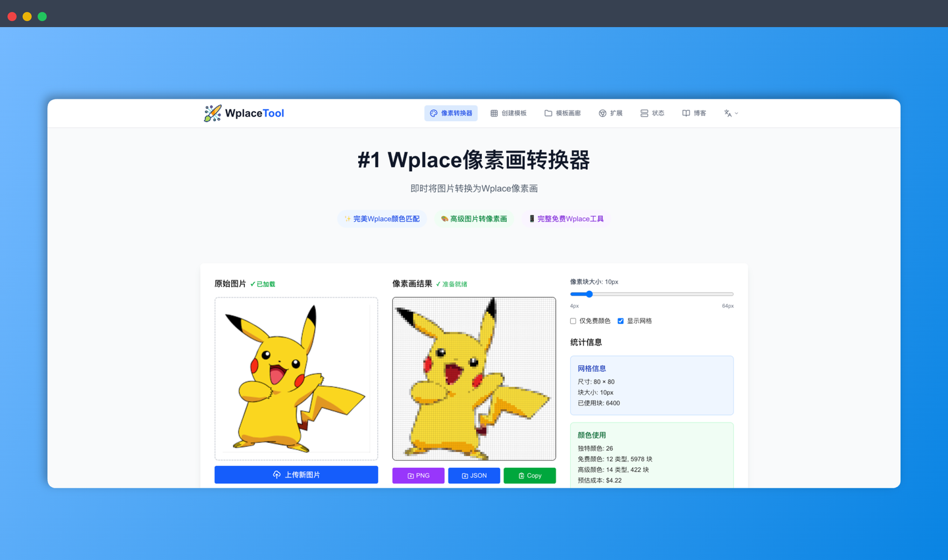948x560 pixels.
Task: Click the status stack icon beside 状态
Action: (x=644, y=113)
